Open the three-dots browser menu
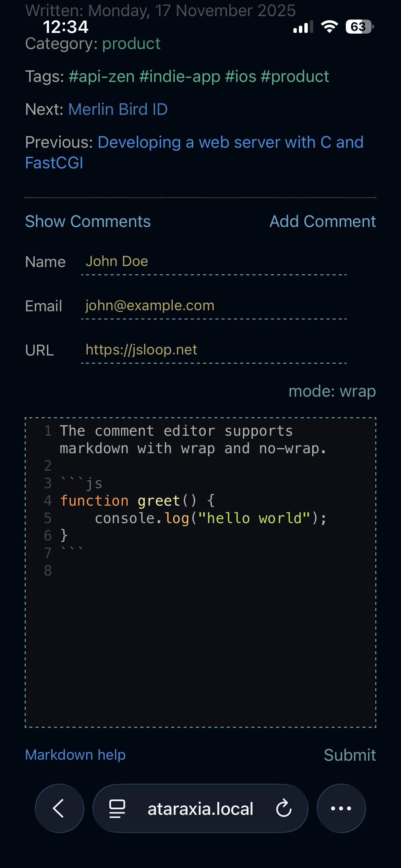The width and height of the screenshot is (401, 868). tap(341, 808)
